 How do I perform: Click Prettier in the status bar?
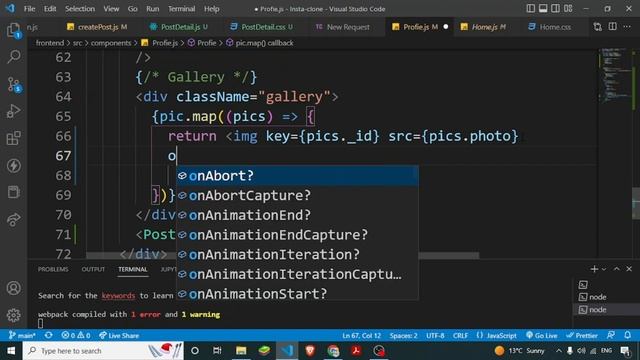coord(582,336)
